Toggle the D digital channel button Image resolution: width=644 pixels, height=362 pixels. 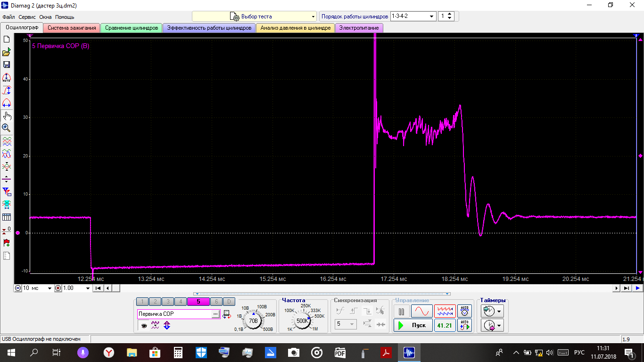point(229,302)
